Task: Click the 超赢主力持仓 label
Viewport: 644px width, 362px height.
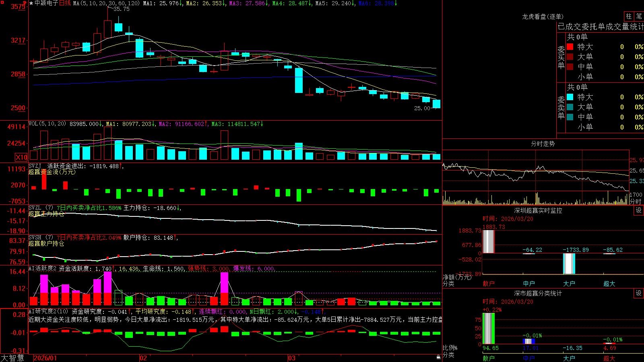Action: [46, 214]
